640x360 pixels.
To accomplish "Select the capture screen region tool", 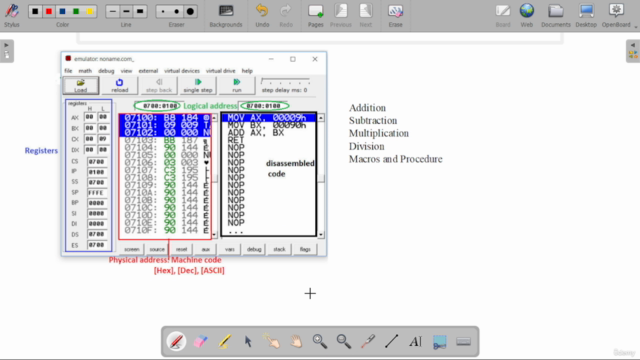I will click(x=440, y=342).
